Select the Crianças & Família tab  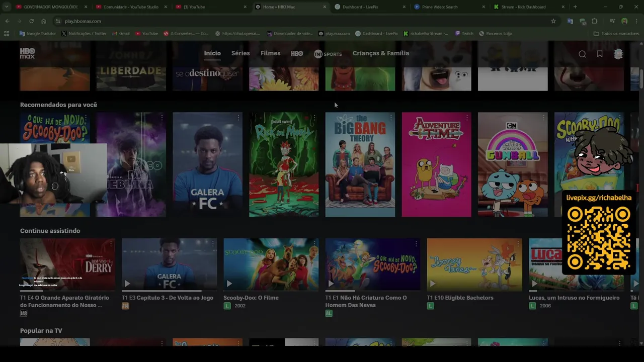point(381,53)
